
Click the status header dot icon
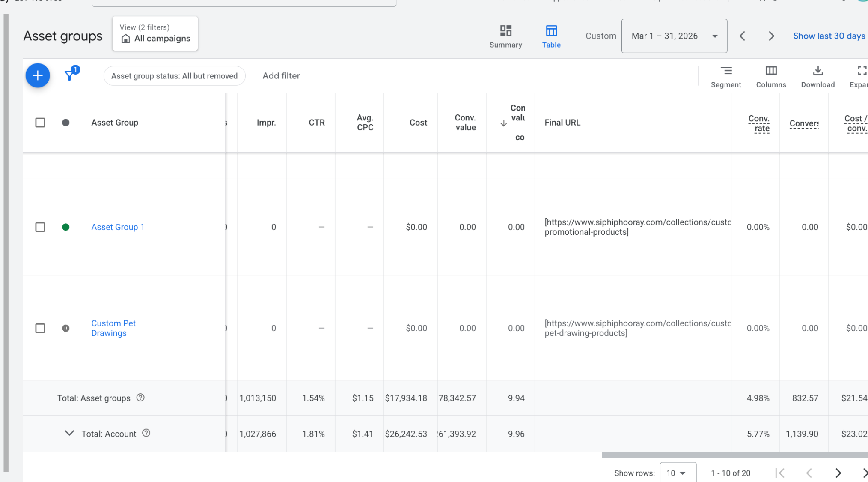(x=65, y=123)
